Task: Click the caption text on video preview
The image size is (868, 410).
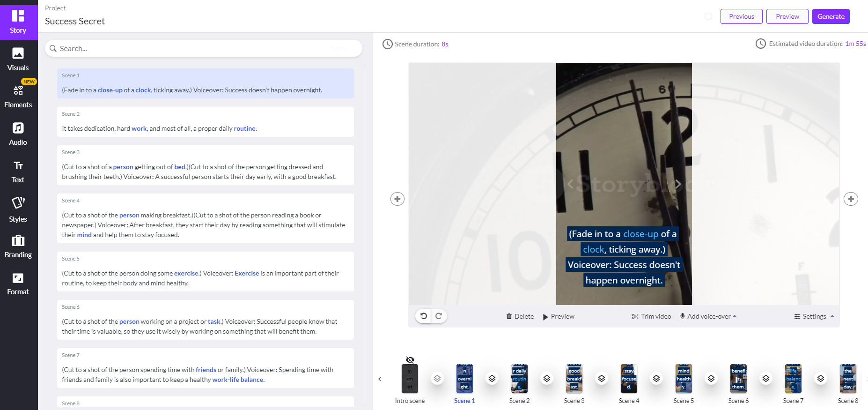Action: pyautogui.click(x=624, y=257)
